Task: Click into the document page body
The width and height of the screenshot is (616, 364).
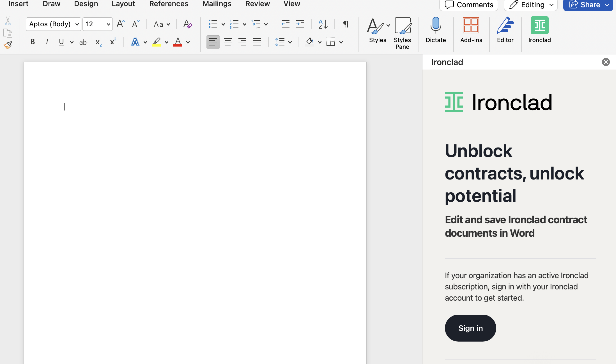Action: [x=195, y=213]
